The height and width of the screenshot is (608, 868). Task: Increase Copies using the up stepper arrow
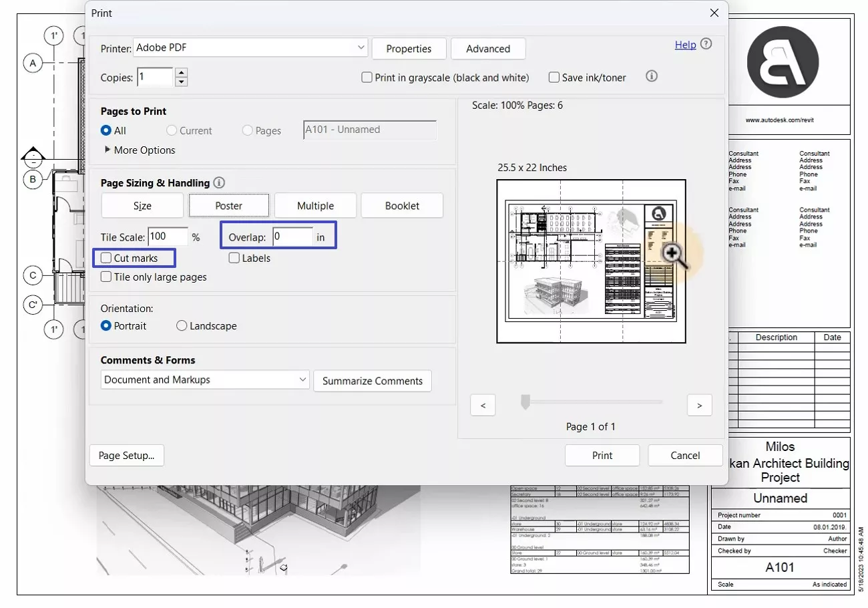pos(180,72)
